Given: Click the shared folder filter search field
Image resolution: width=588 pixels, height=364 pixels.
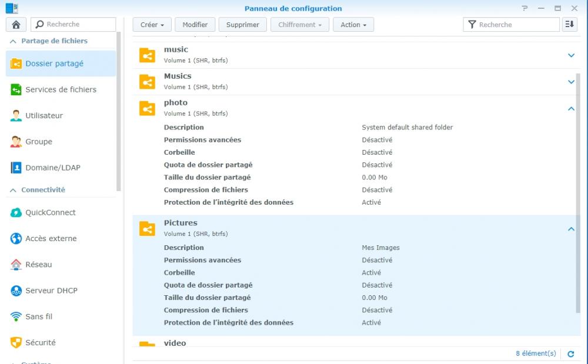Looking at the screenshot, I should pos(516,25).
